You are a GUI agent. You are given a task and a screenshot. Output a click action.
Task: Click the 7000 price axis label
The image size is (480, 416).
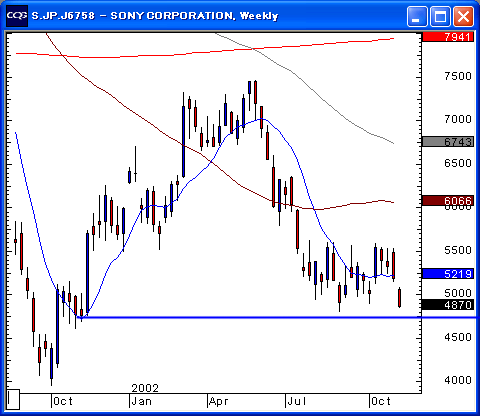458,119
